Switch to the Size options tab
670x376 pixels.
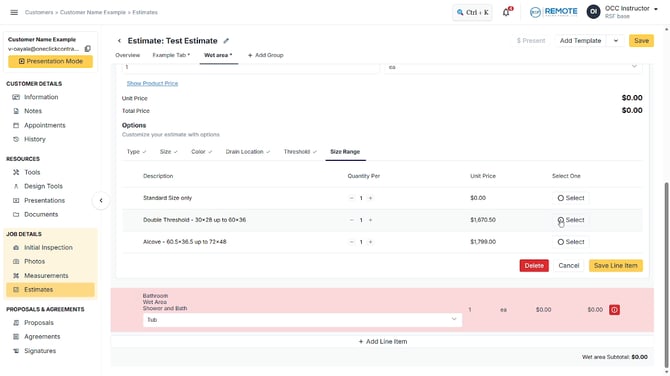[x=168, y=152]
